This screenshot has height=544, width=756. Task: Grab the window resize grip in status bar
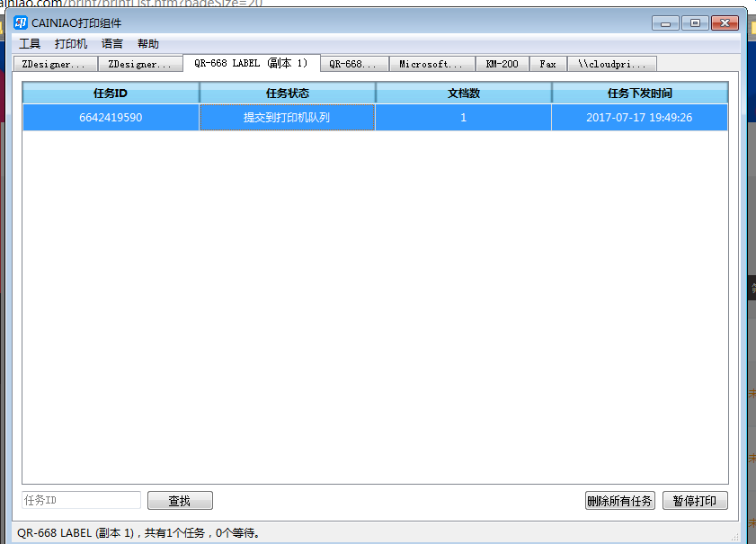(x=734, y=537)
